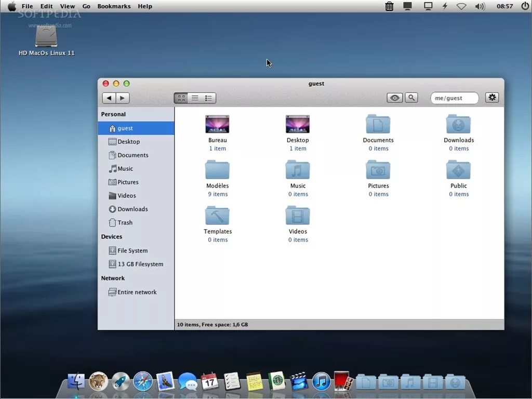Open the gear settings menu in the toolbar

click(491, 97)
